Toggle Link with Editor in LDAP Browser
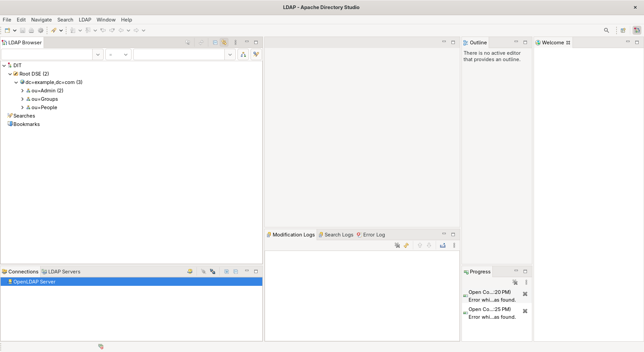644x352 pixels. click(x=224, y=43)
